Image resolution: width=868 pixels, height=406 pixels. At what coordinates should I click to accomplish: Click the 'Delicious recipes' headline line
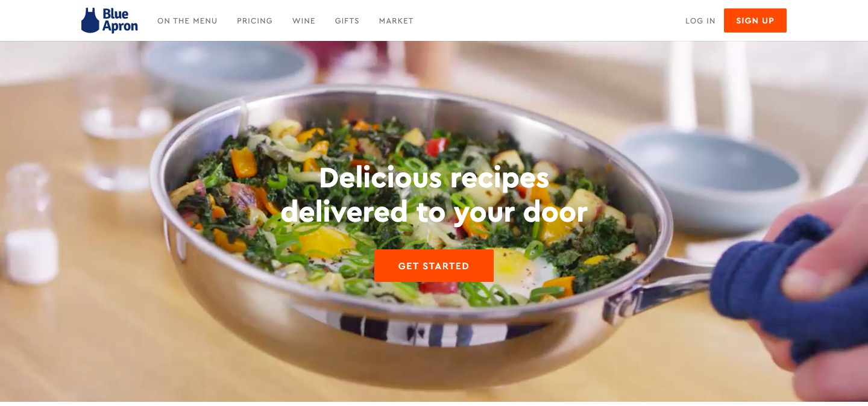(x=434, y=178)
